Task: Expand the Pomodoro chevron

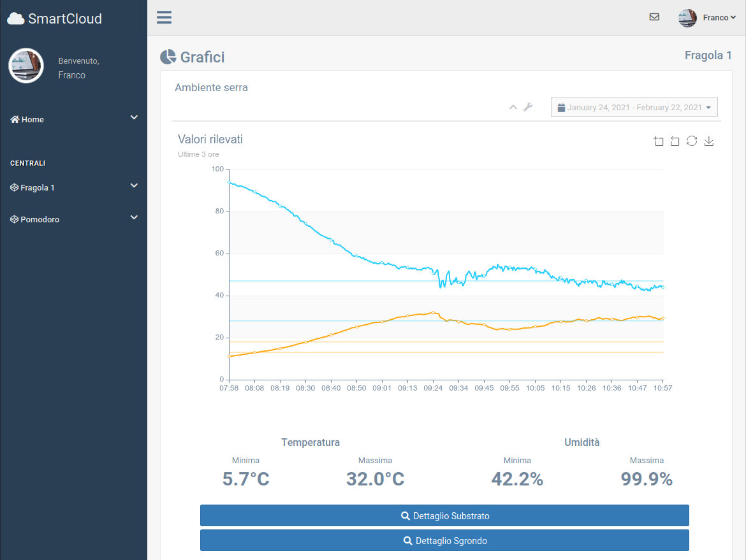Action: point(134,218)
